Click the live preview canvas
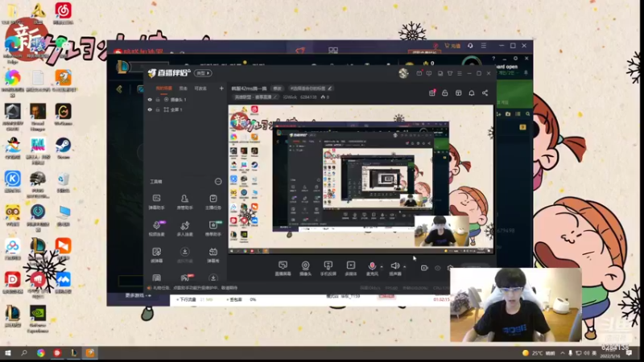The width and height of the screenshot is (644, 362). click(361, 179)
